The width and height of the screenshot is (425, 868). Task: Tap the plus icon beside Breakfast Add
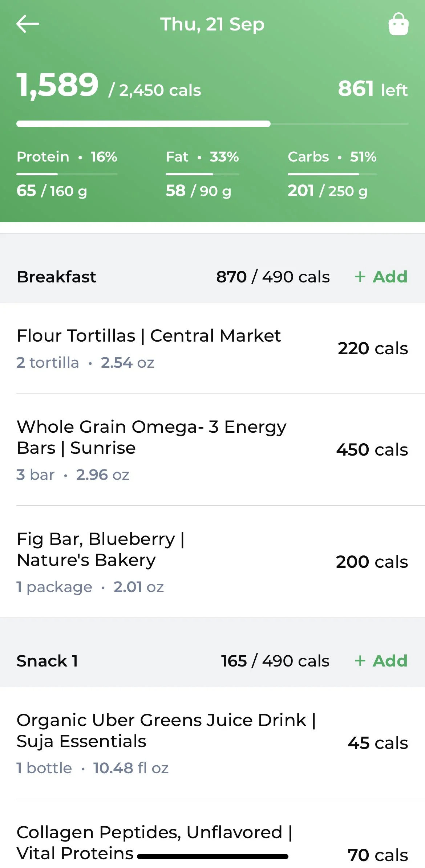coord(360,277)
